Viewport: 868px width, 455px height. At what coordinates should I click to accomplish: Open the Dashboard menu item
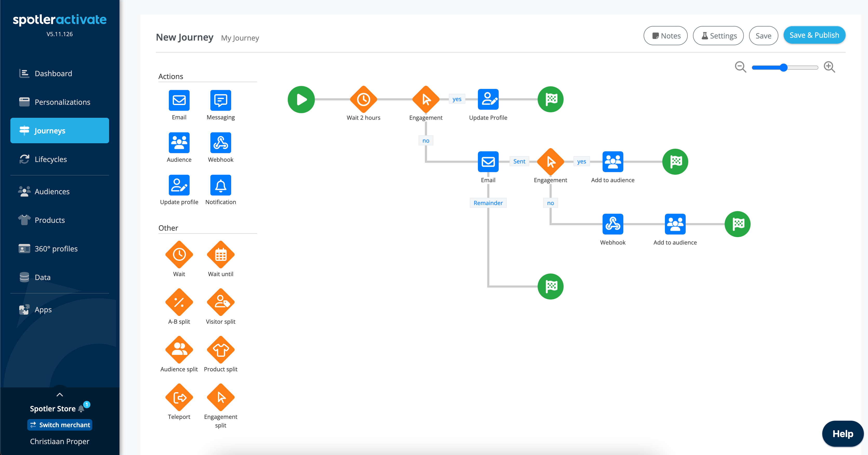(60, 73)
